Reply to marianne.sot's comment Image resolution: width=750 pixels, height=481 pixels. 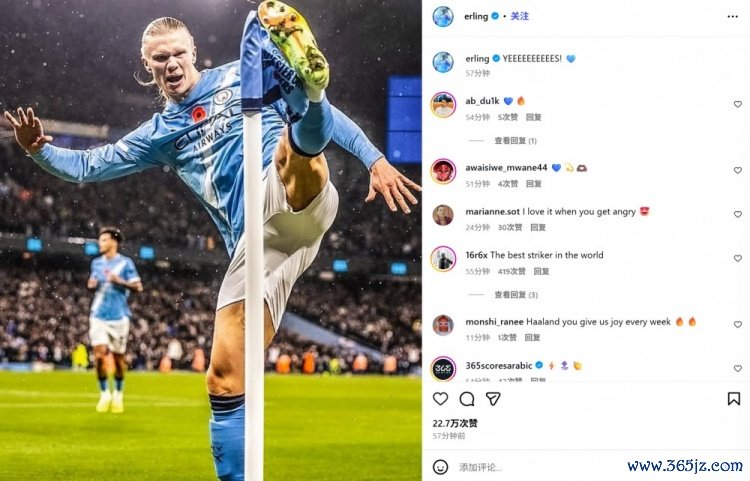(x=538, y=228)
